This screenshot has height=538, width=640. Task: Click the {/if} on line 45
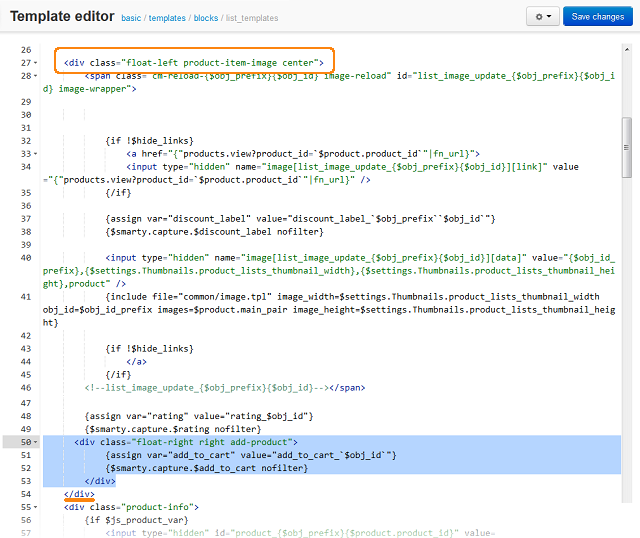[x=118, y=375]
